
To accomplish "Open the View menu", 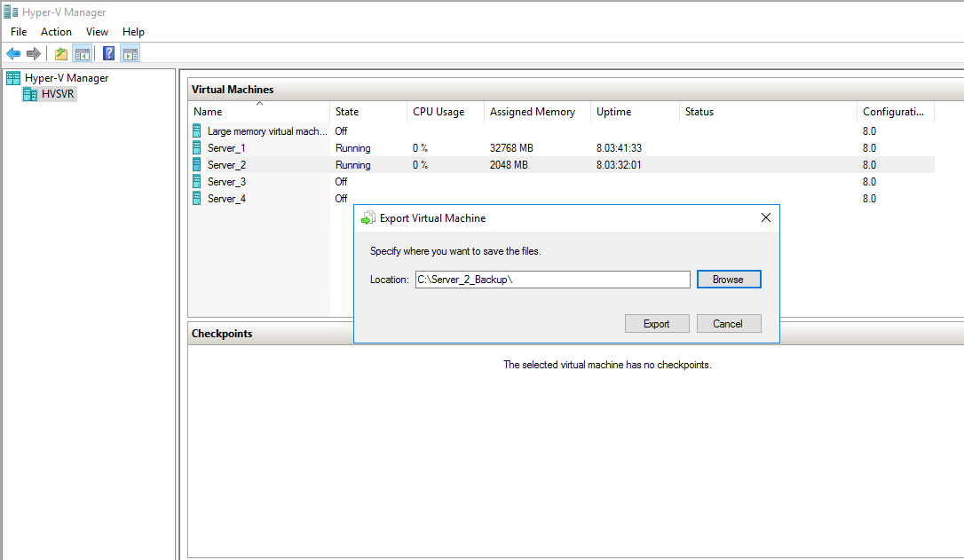I will (x=97, y=32).
